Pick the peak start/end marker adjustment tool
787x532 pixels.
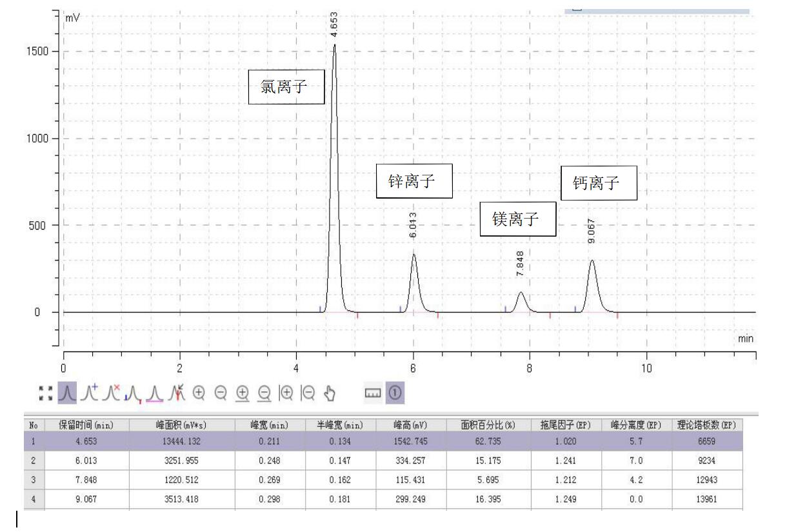pyautogui.click(x=133, y=392)
